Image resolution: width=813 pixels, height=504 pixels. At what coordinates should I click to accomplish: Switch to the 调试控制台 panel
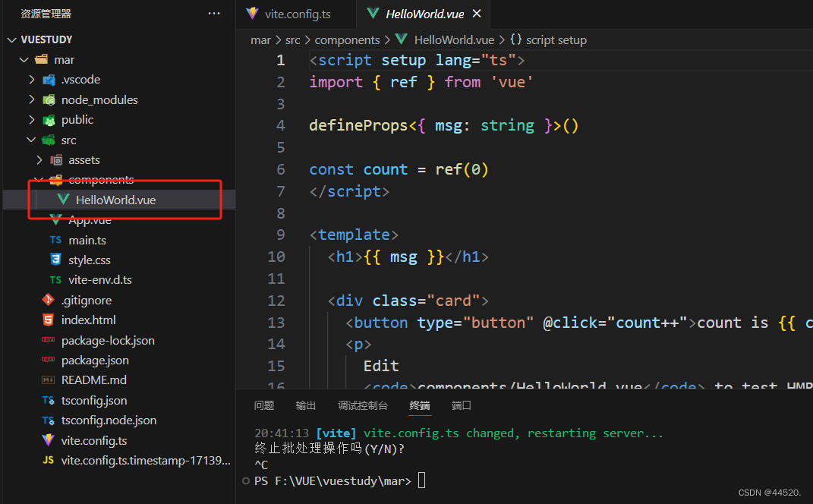pos(363,405)
